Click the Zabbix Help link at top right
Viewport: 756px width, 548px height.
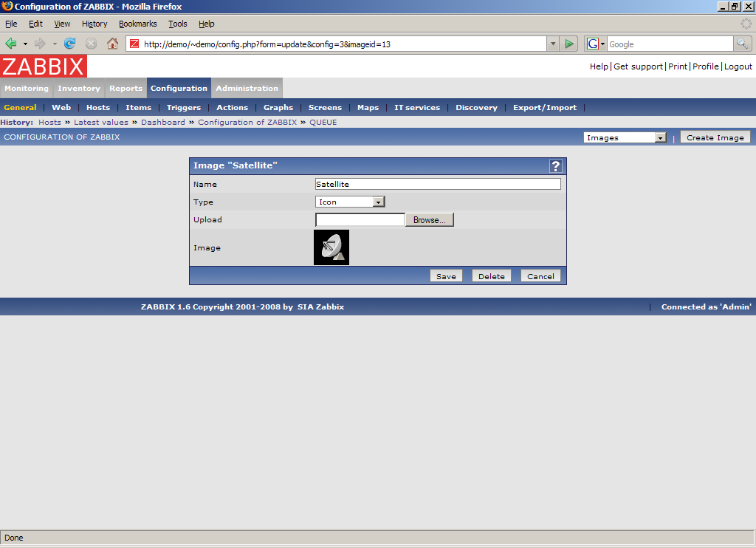599,66
